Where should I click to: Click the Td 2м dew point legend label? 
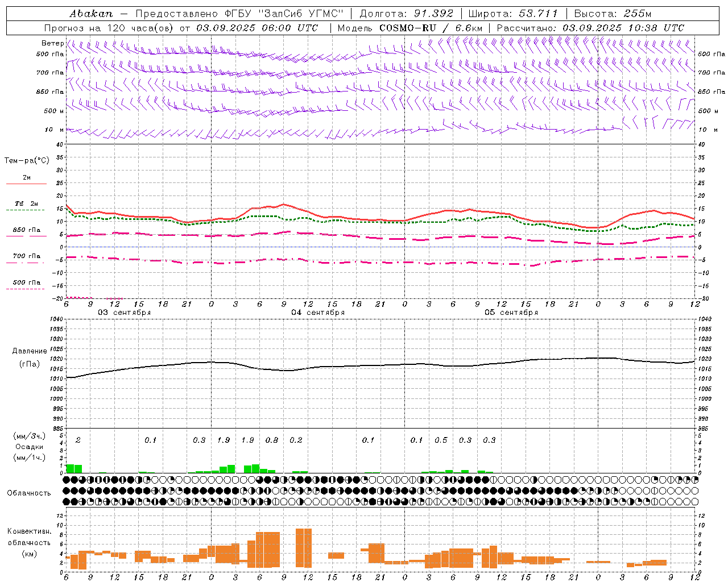[27, 203]
